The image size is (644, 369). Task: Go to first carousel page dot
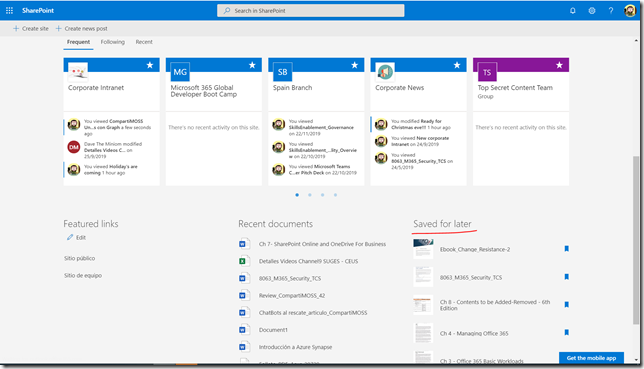point(297,195)
